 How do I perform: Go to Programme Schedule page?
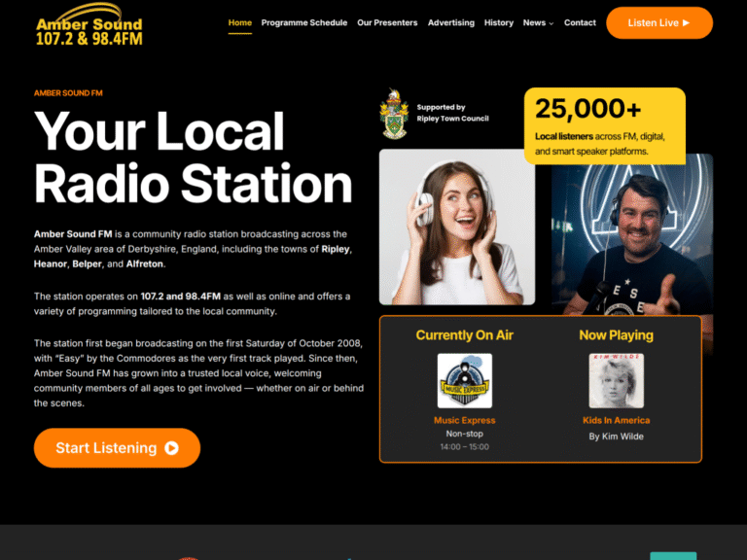pyautogui.click(x=303, y=23)
